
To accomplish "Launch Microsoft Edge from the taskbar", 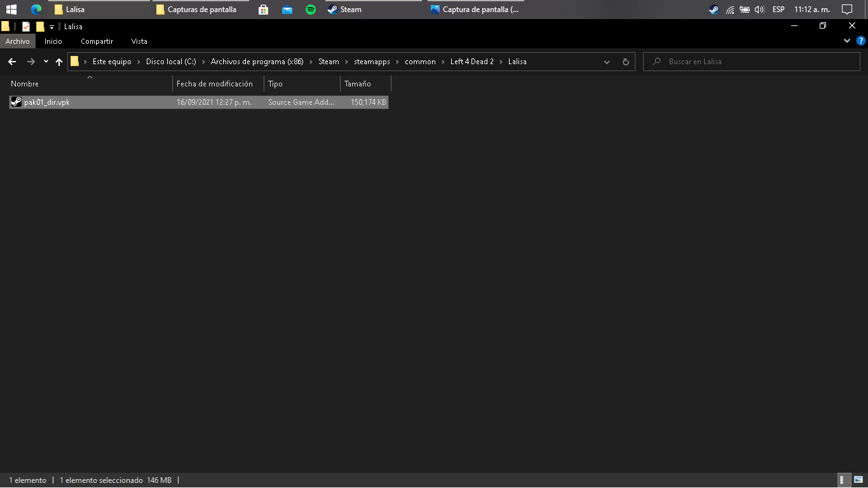I will (36, 10).
